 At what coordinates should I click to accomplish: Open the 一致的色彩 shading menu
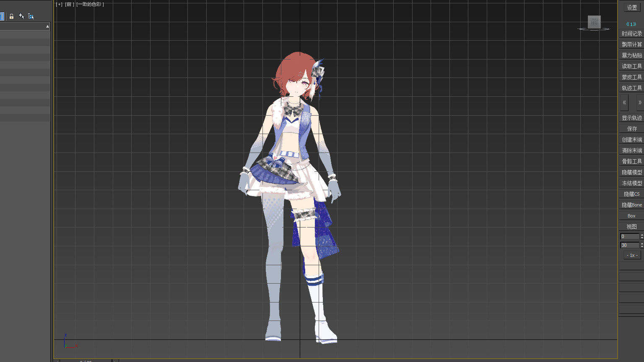[90, 5]
